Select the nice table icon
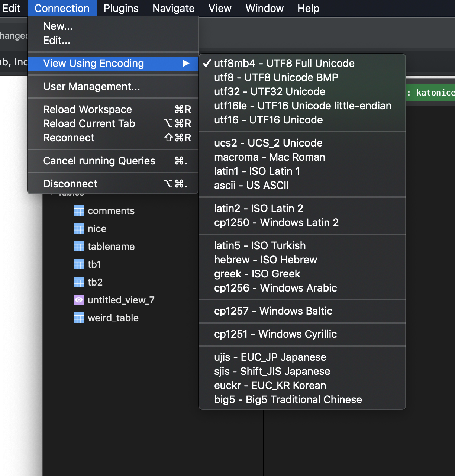The width and height of the screenshot is (455, 476). [78, 228]
